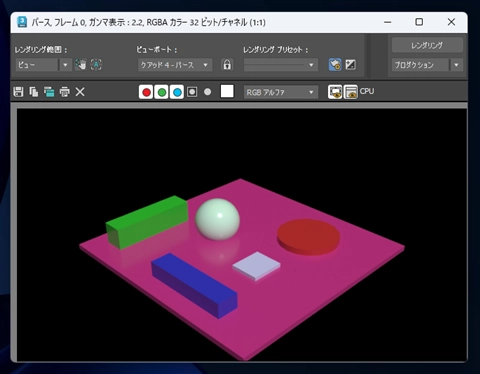Toggle the UI frame display icon next to CPU
This screenshot has width=480, height=374.
coord(350,92)
